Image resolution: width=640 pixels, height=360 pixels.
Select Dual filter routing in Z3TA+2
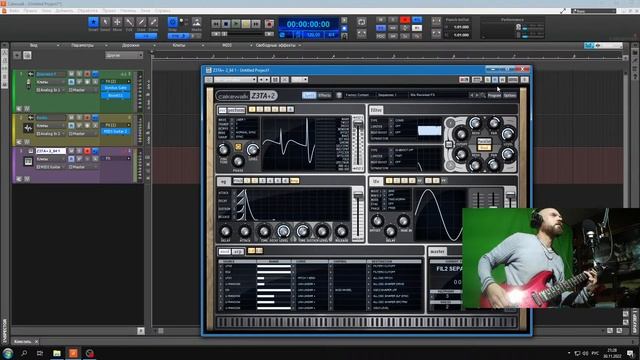click(x=484, y=147)
